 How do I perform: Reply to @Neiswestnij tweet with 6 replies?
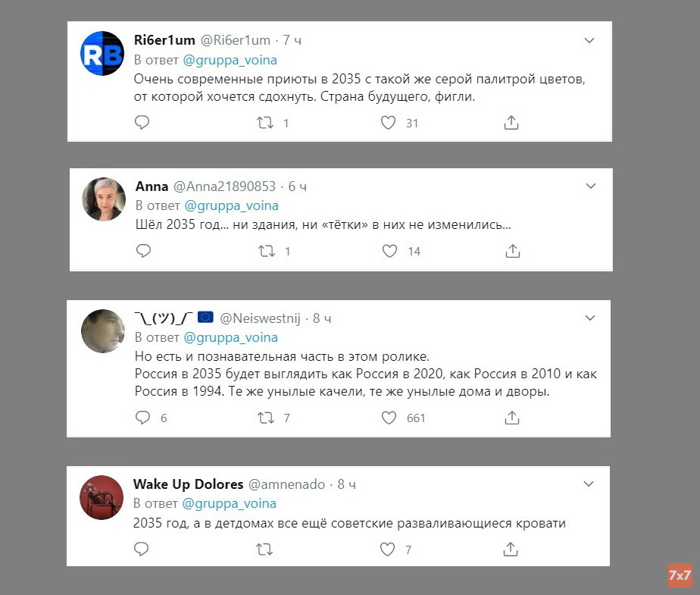[143, 418]
